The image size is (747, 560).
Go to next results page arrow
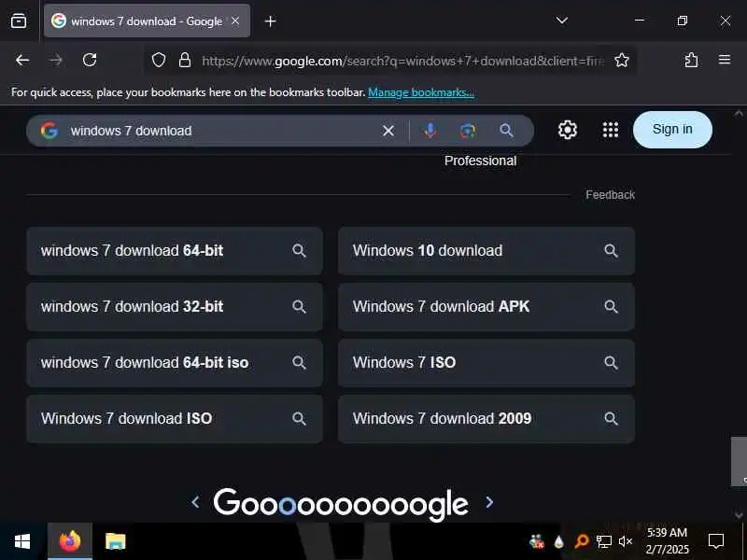point(489,502)
